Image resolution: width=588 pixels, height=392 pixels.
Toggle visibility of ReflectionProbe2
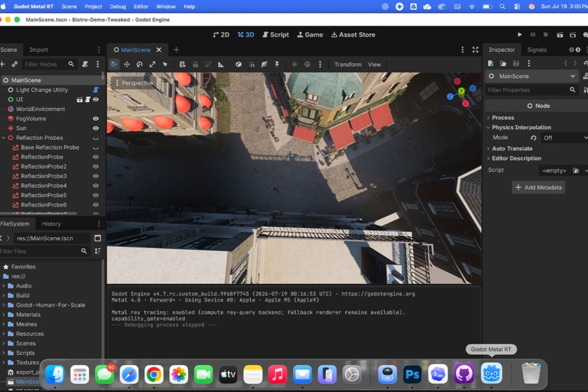tap(96, 166)
